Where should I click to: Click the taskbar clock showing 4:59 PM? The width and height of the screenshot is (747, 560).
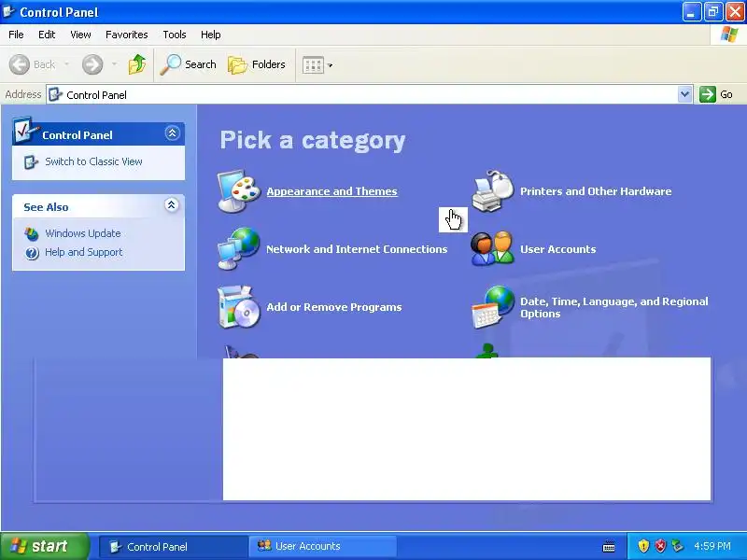click(712, 546)
